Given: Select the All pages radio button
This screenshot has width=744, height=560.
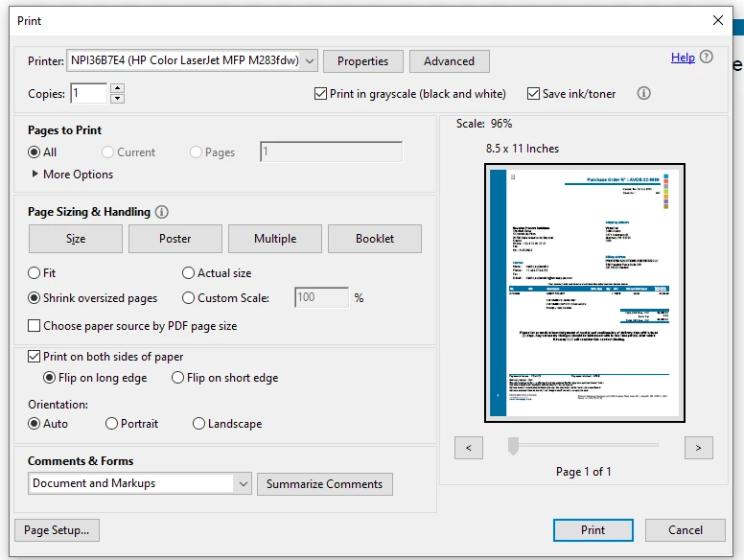Looking at the screenshot, I should (x=35, y=152).
